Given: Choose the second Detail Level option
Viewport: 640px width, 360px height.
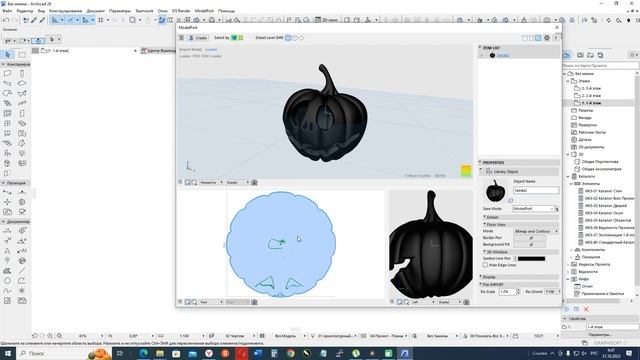Looking at the screenshot, I should point(296,38).
